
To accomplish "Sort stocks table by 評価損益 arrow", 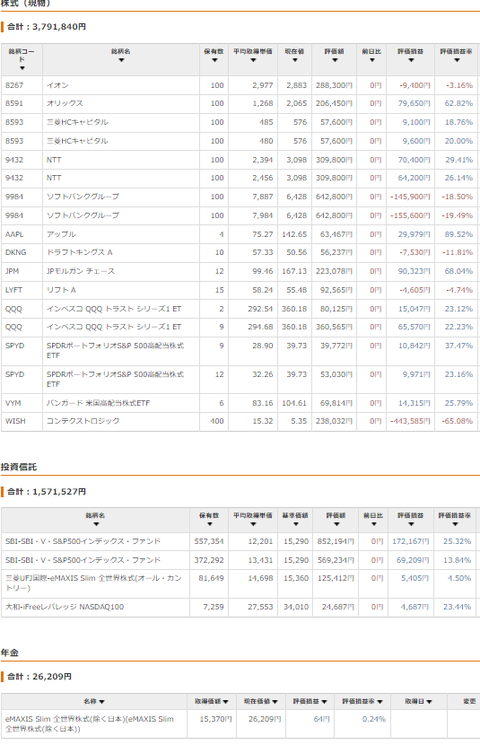I will point(411,60).
